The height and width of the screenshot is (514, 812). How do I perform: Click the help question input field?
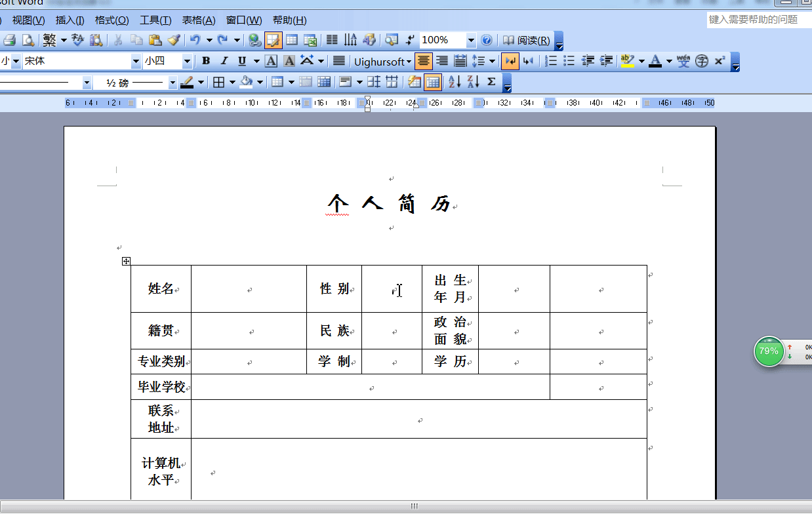click(754, 20)
